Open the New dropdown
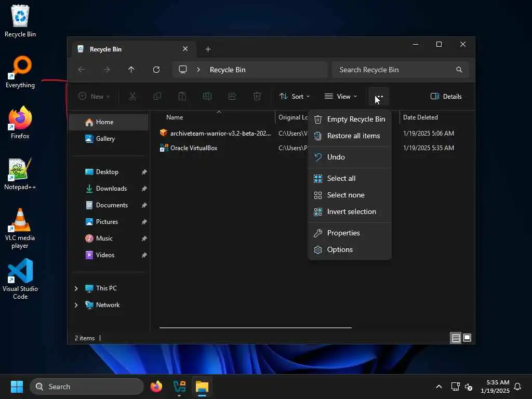The image size is (532, 399). coord(94,96)
